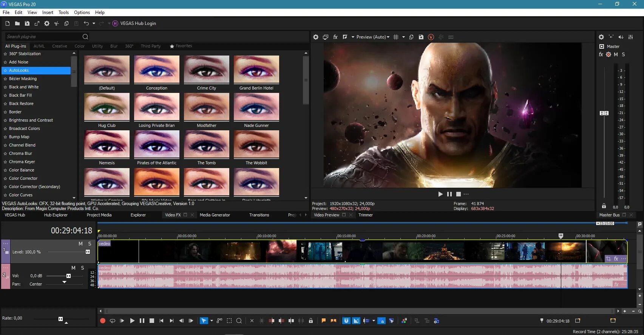Adjust playback Rate slider

click(60, 319)
